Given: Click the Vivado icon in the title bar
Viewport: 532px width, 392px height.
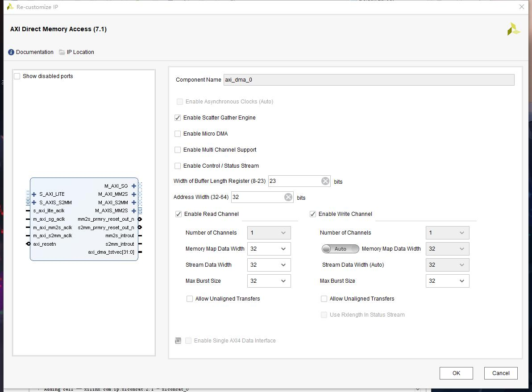Looking at the screenshot, I should [x=10, y=7].
